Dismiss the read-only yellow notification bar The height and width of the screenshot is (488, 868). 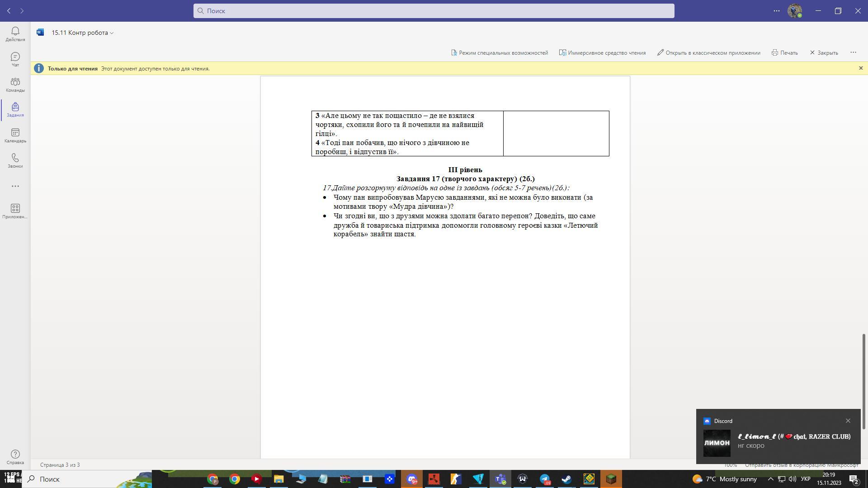[x=860, y=68]
